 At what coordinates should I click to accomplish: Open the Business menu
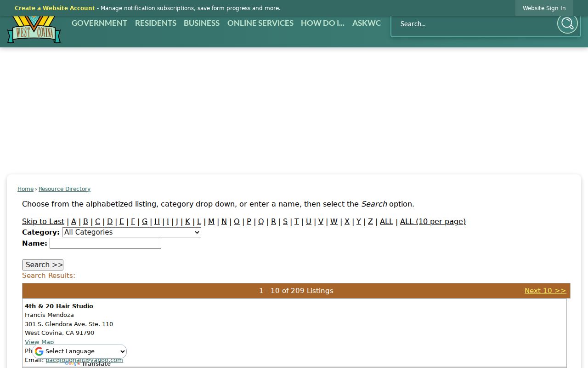(202, 23)
